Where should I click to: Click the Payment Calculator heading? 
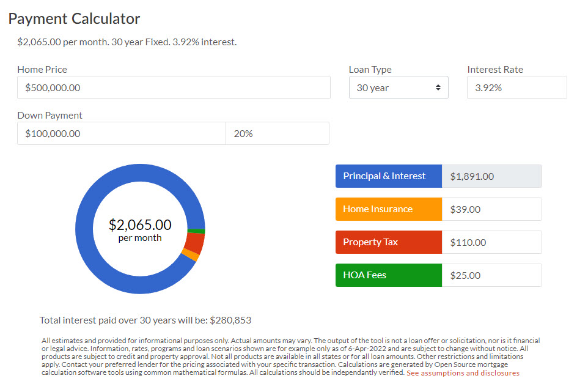[x=74, y=19]
